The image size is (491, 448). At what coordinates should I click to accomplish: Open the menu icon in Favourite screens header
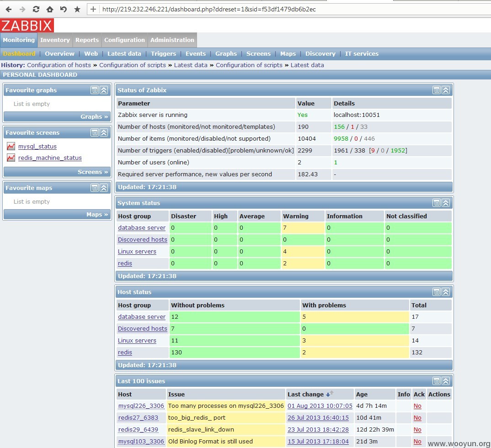click(x=95, y=132)
